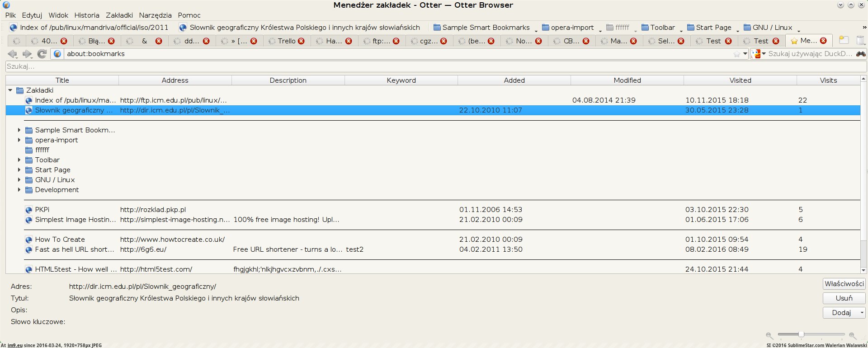
Task: Open the Widok menu
Action: (58, 15)
